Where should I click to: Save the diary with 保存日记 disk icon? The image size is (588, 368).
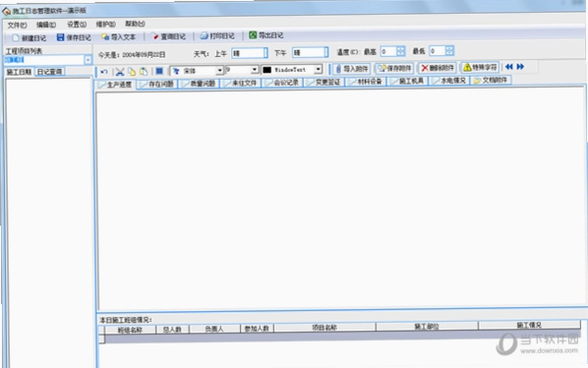pyautogui.click(x=60, y=37)
